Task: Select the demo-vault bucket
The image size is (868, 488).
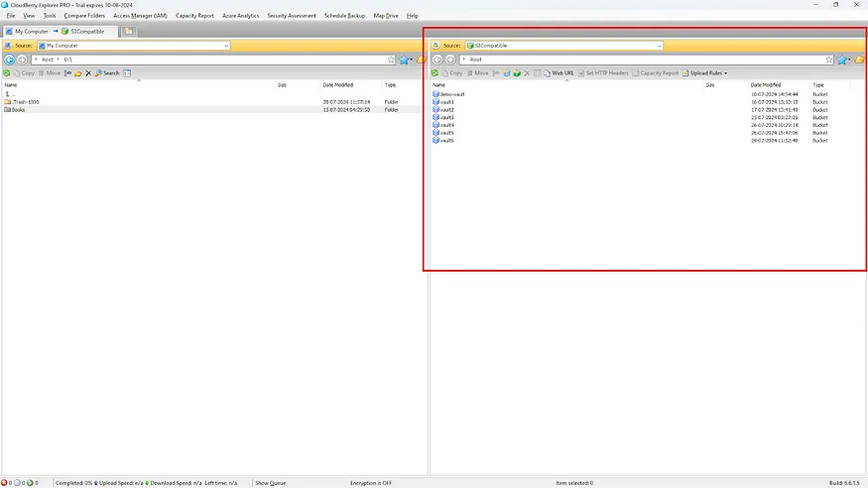Action: pyautogui.click(x=452, y=94)
